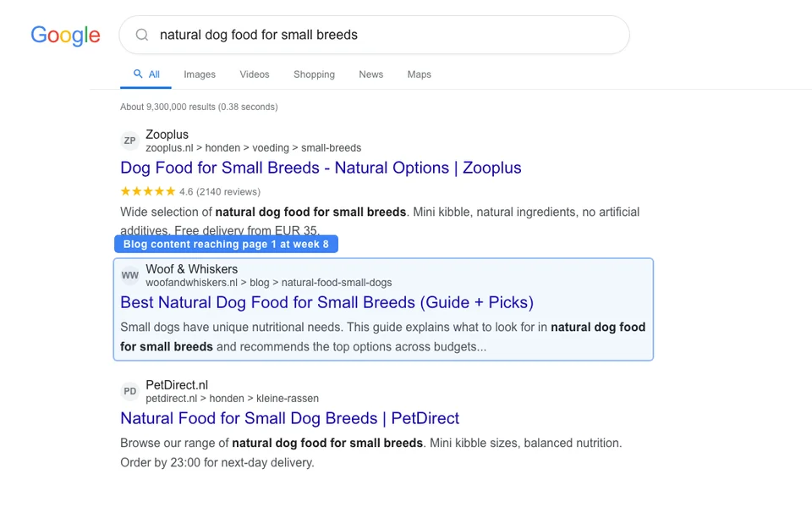Open the Videos results tab
Image resolution: width=812 pixels, height=524 pixels.
[x=254, y=74]
